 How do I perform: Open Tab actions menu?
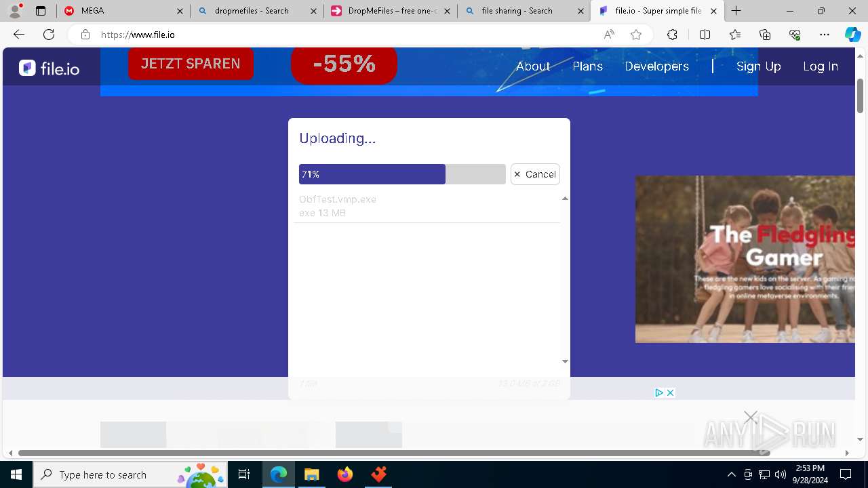click(41, 11)
